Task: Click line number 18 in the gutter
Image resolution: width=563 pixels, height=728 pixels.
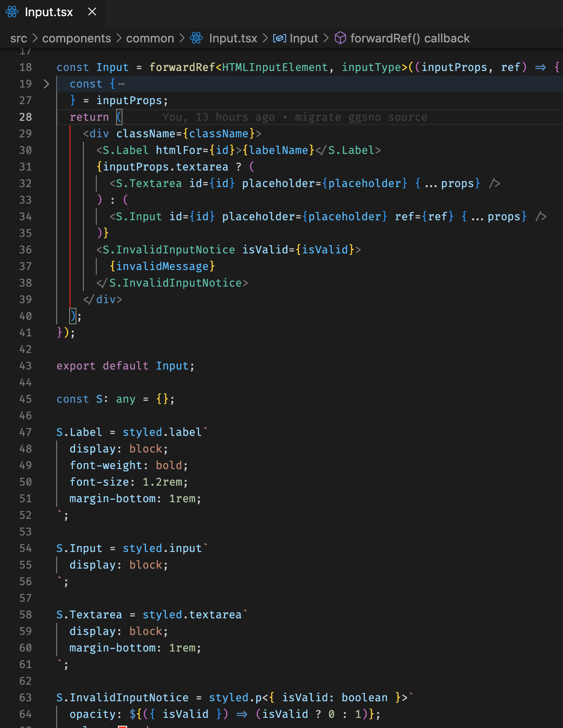Action: (26, 67)
